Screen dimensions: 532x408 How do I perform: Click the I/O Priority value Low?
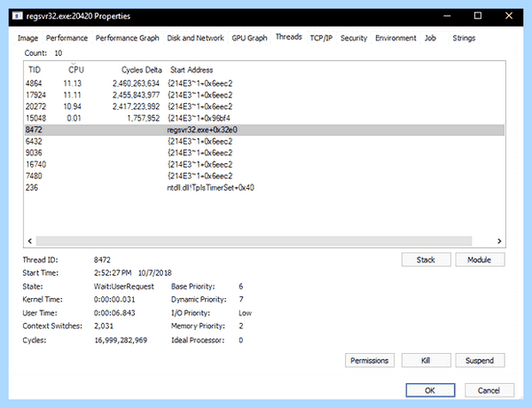pos(245,313)
